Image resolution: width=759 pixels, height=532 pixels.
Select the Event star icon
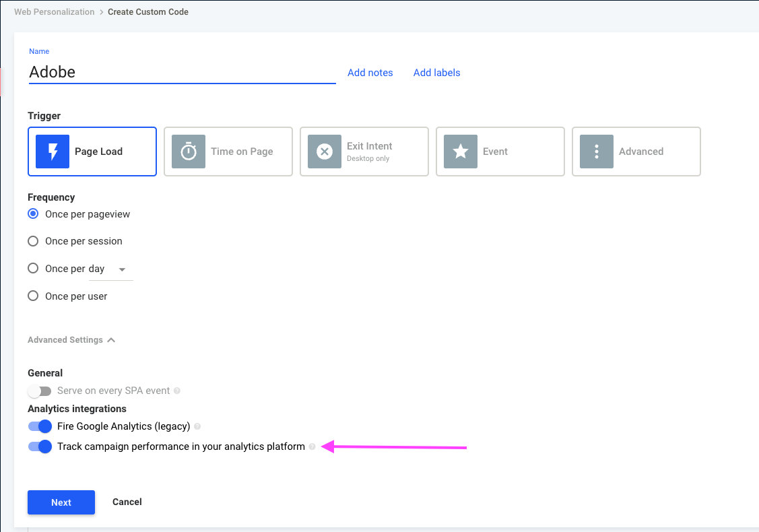[x=461, y=152]
